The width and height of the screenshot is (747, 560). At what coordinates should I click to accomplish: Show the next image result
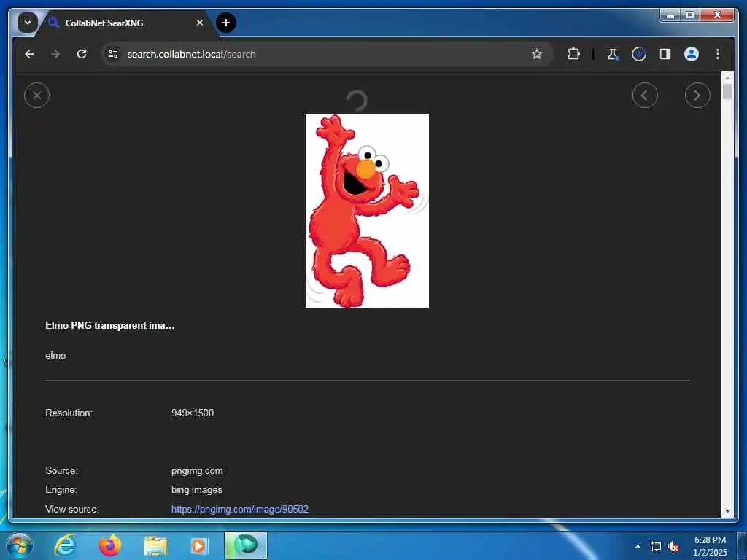pos(697,96)
